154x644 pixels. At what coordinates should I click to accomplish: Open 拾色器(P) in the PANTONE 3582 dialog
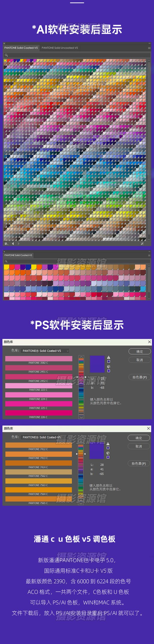tap(139, 377)
